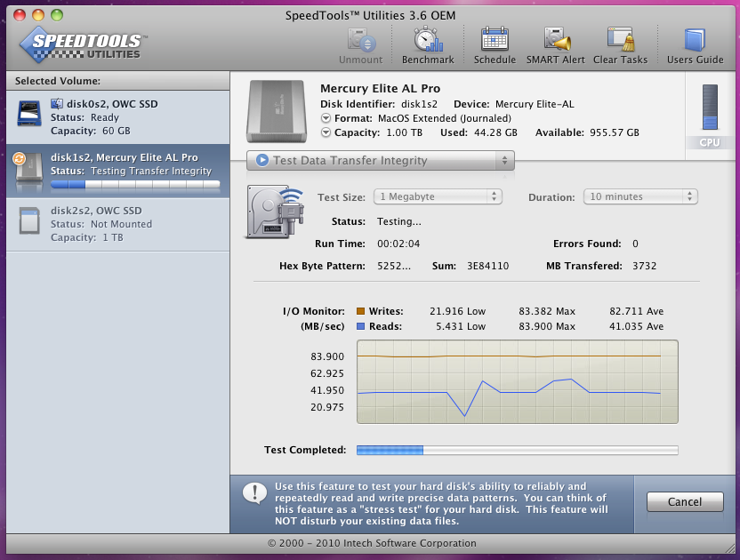Viewport: 740px width, 560px height.
Task: Select disk1s2 Mercury Elite AL Pro volume
Action: 118,171
